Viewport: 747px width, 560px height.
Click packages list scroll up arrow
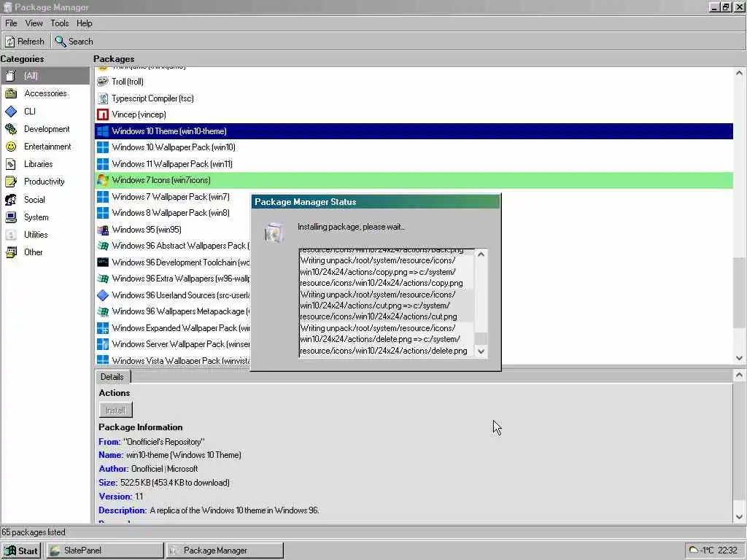click(739, 73)
